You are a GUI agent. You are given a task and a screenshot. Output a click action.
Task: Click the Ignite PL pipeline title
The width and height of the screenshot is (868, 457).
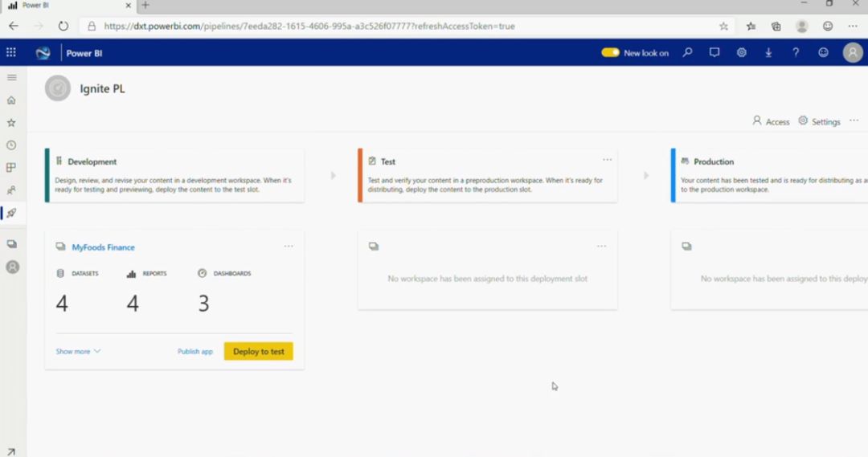point(102,88)
